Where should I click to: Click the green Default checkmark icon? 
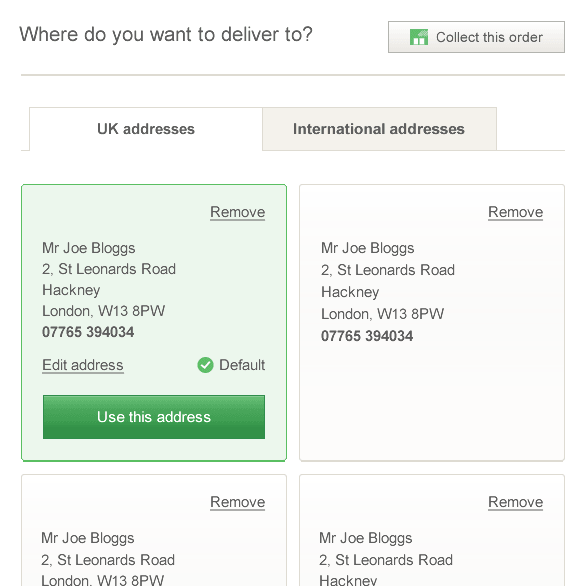click(205, 365)
